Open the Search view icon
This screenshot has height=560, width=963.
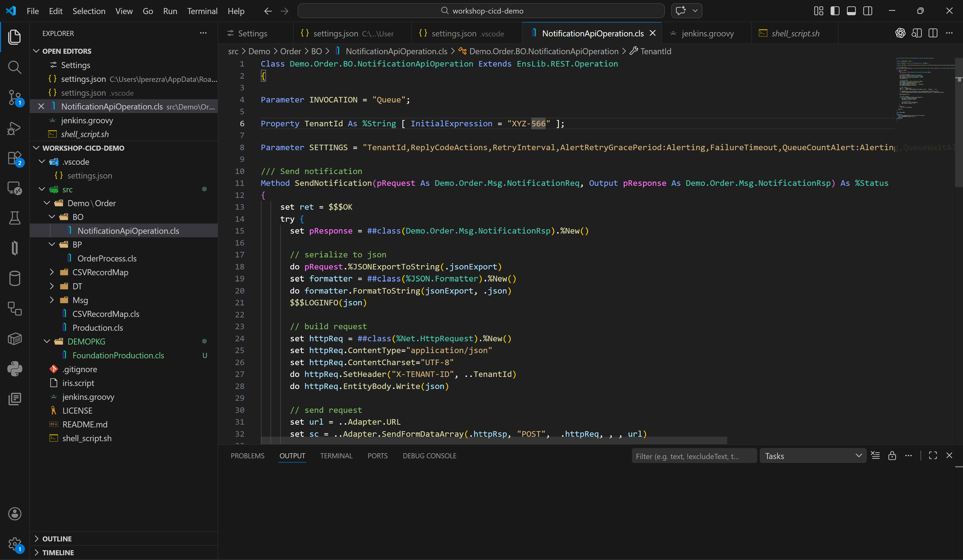point(15,67)
